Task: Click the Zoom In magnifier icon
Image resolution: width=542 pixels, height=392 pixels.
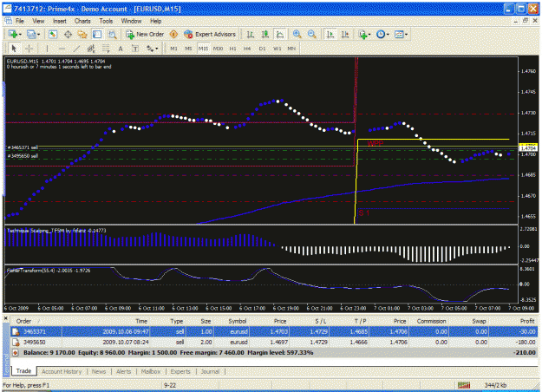Action: (297, 34)
